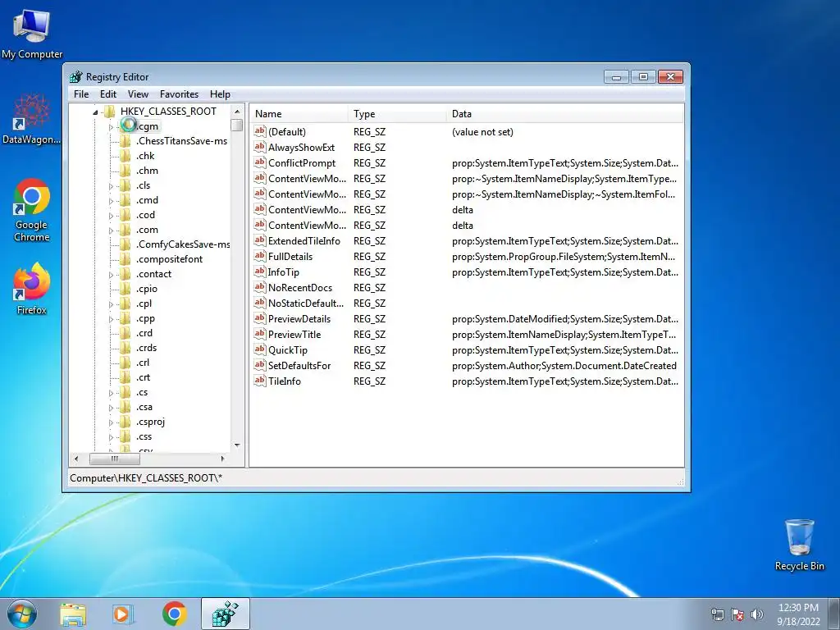Open the File menu

(x=81, y=94)
